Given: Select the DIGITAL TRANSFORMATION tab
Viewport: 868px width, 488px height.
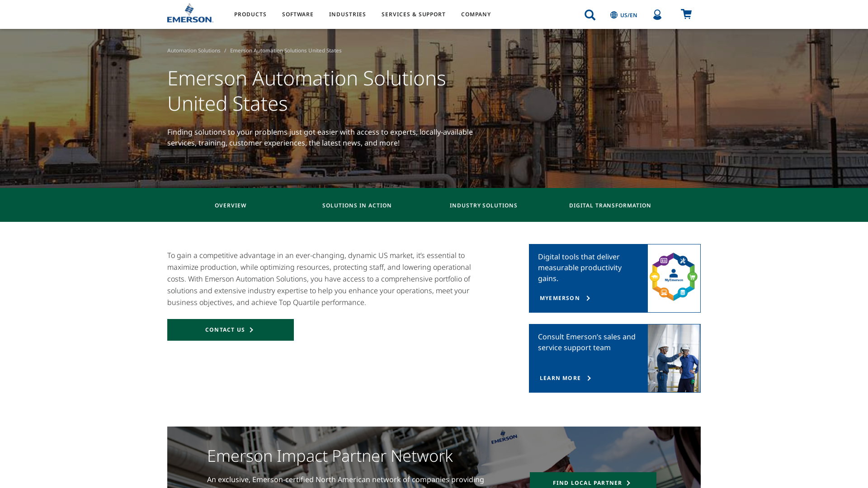Looking at the screenshot, I should tap(610, 205).
